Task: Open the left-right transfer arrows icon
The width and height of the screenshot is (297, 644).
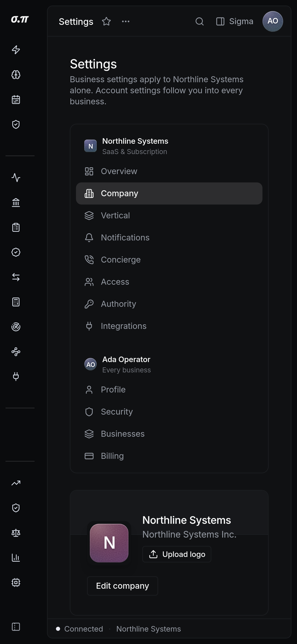Action: point(16,277)
